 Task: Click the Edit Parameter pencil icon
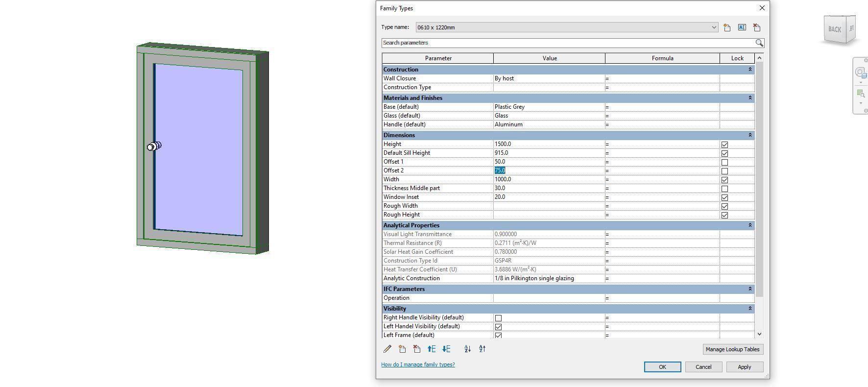387,349
